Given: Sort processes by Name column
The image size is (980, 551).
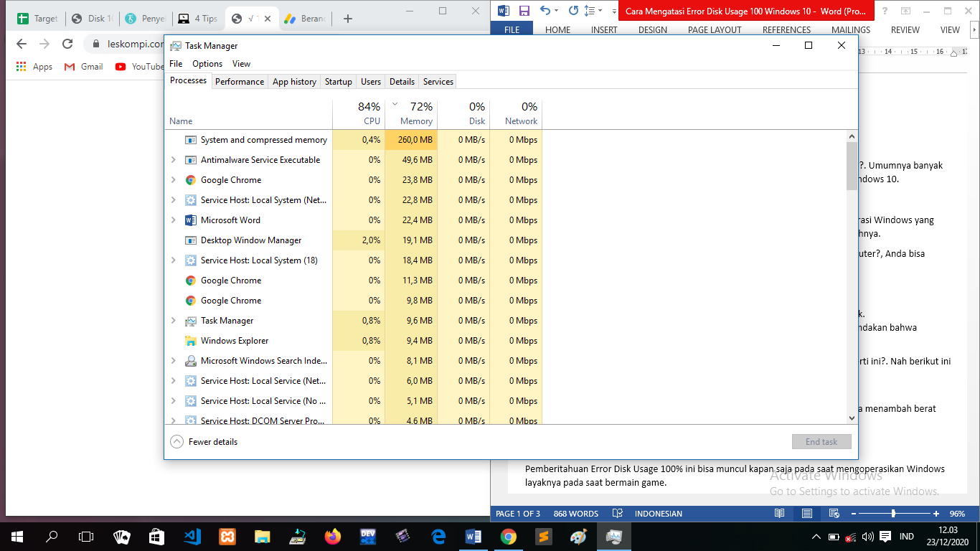Looking at the screenshot, I should [249, 113].
